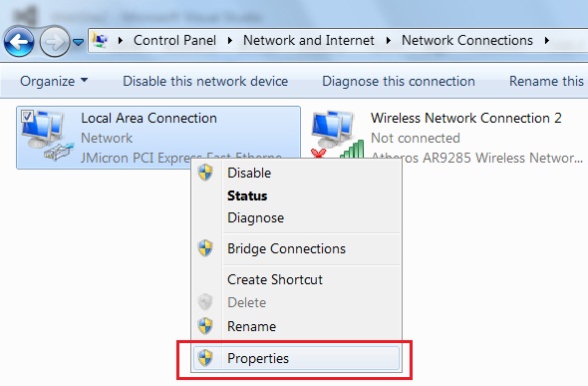Select Status in the context menu

pyautogui.click(x=247, y=195)
